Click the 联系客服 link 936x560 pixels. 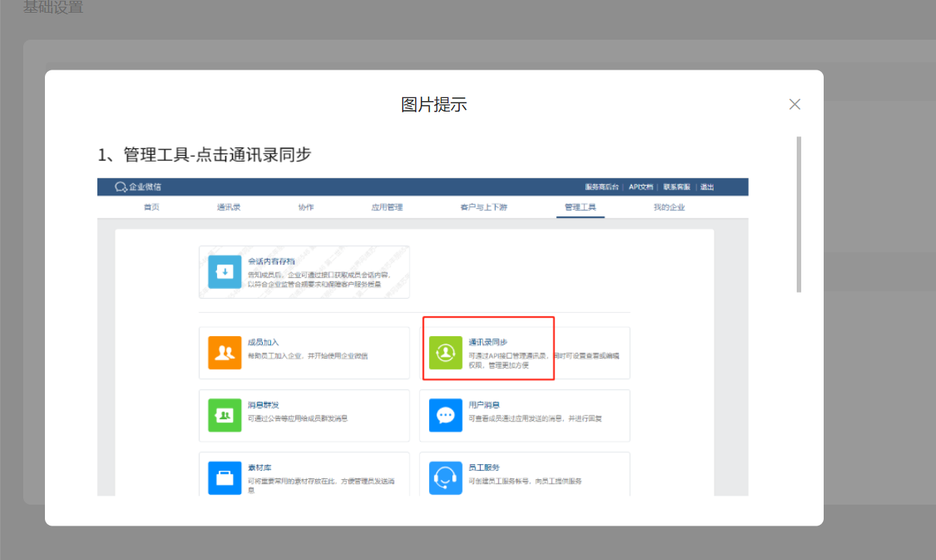[x=677, y=187]
